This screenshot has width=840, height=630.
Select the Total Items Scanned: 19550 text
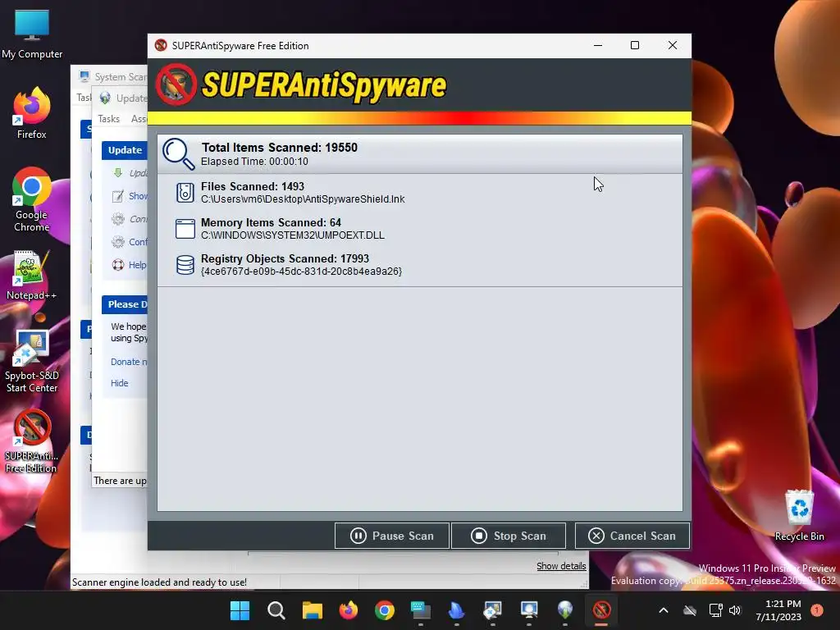(x=279, y=148)
